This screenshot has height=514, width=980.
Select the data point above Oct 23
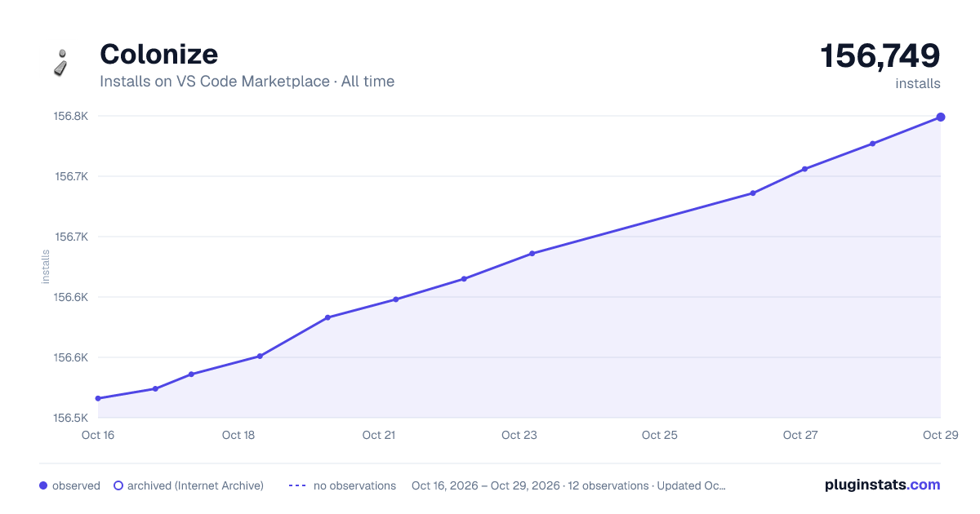(532, 254)
